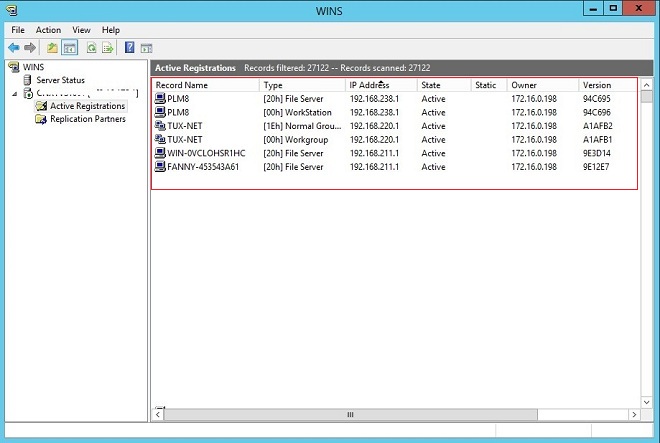Open the File menu
Viewport: 660px width, 443px height.
tap(18, 30)
